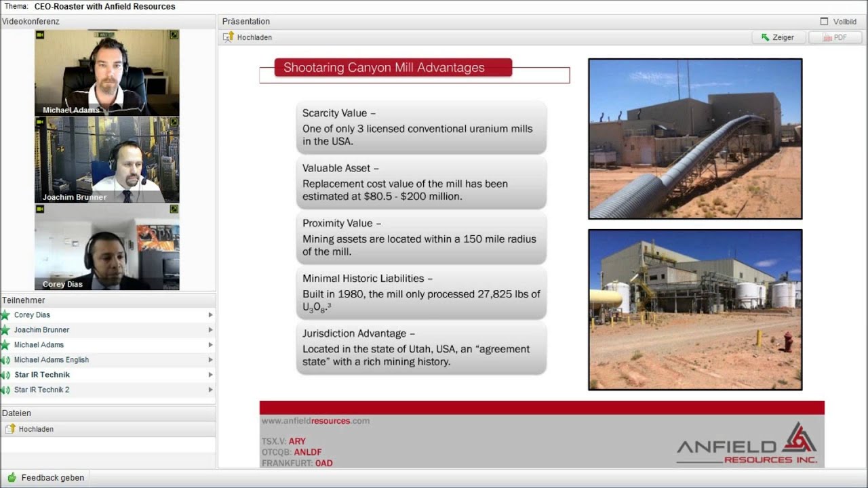Select participant Michael Adams English
Screen dimensions: 868x488
(52, 360)
